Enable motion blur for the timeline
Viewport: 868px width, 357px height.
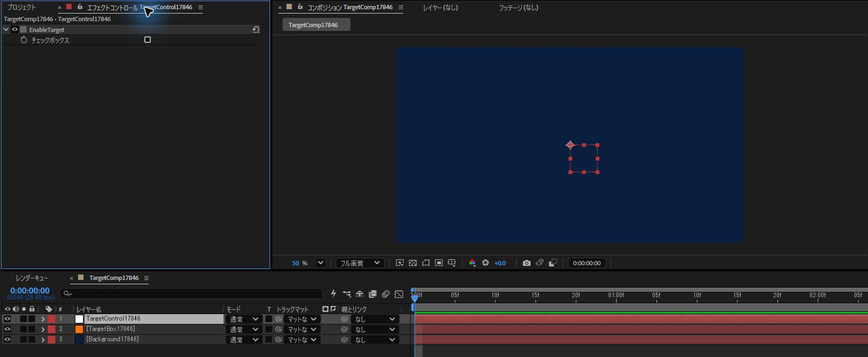tap(386, 294)
